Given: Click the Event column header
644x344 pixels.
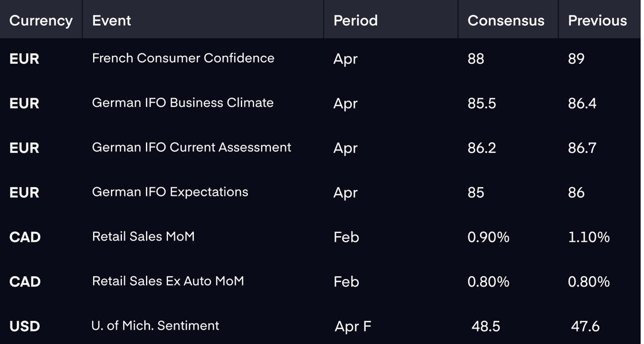Looking at the screenshot, I should tap(112, 21).
